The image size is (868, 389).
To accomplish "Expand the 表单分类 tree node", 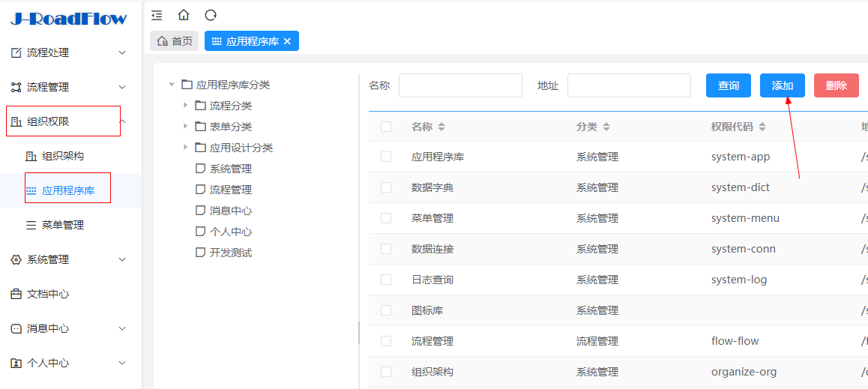I will [186, 127].
